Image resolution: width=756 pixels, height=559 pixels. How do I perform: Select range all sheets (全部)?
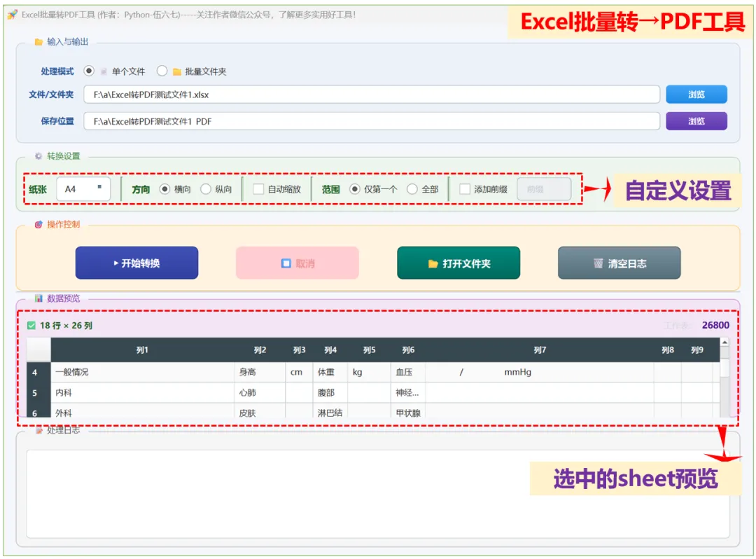tap(412, 189)
